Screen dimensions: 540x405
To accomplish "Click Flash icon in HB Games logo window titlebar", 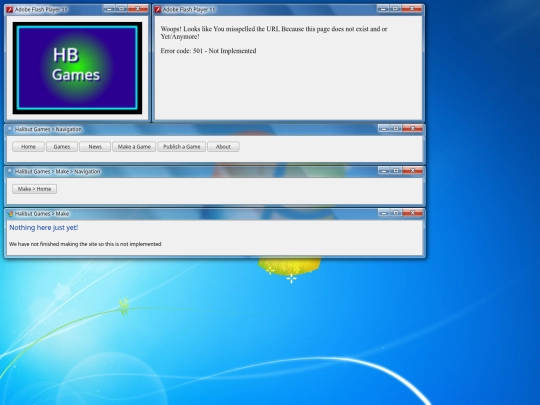I will tap(10, 10).
